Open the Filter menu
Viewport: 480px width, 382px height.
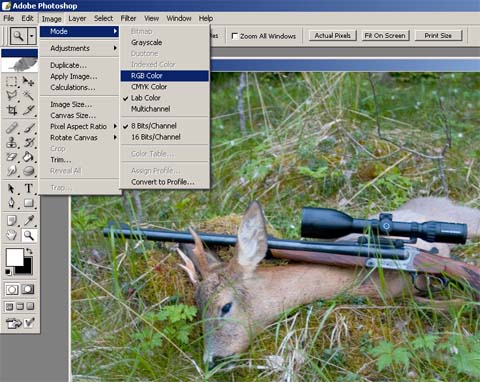128,18
